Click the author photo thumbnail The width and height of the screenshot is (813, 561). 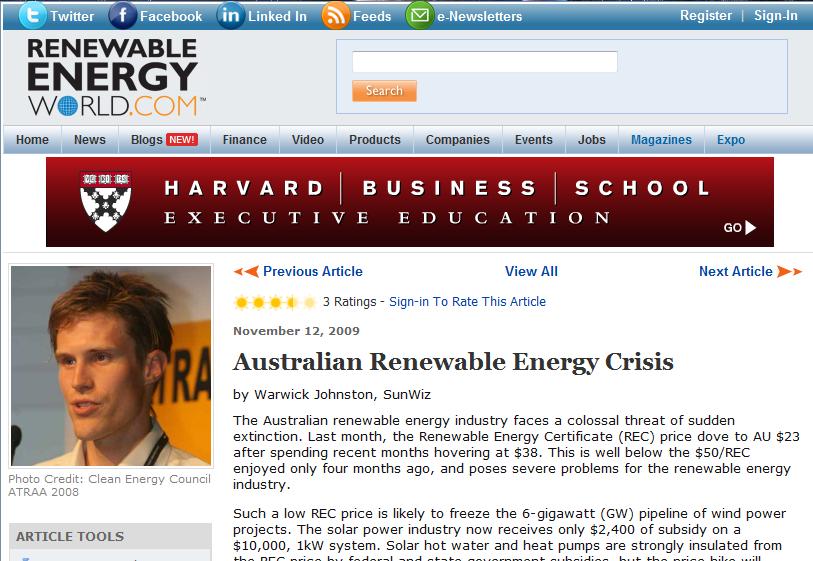111,366
